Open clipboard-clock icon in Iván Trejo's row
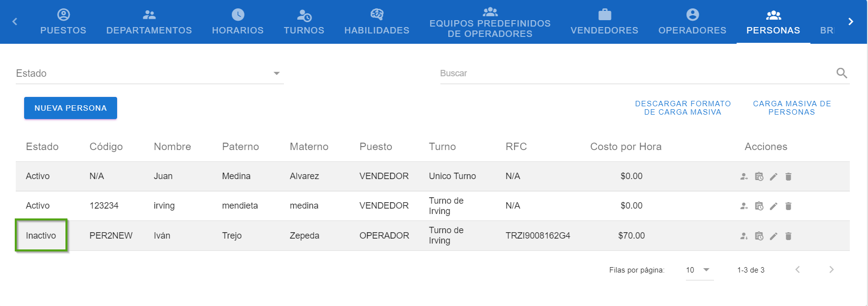Viewport: 868px width, 306px height. [x=759, y=236]
